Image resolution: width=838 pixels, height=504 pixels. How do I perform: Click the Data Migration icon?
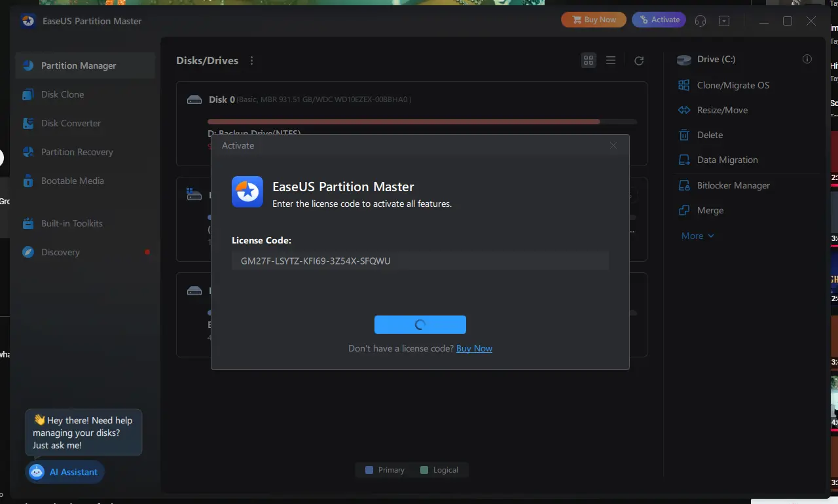pyautogui.click(x=684, y=160)
